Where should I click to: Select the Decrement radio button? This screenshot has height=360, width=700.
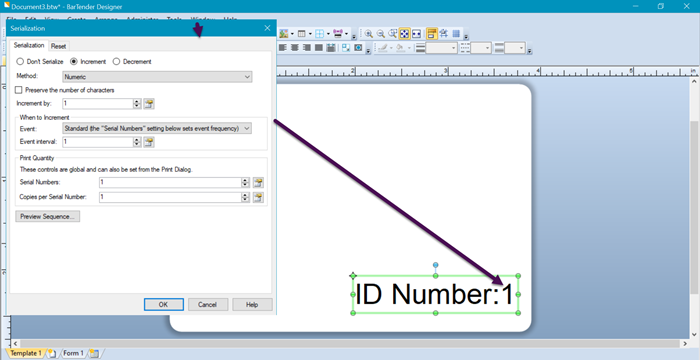[x=117, y=62]
